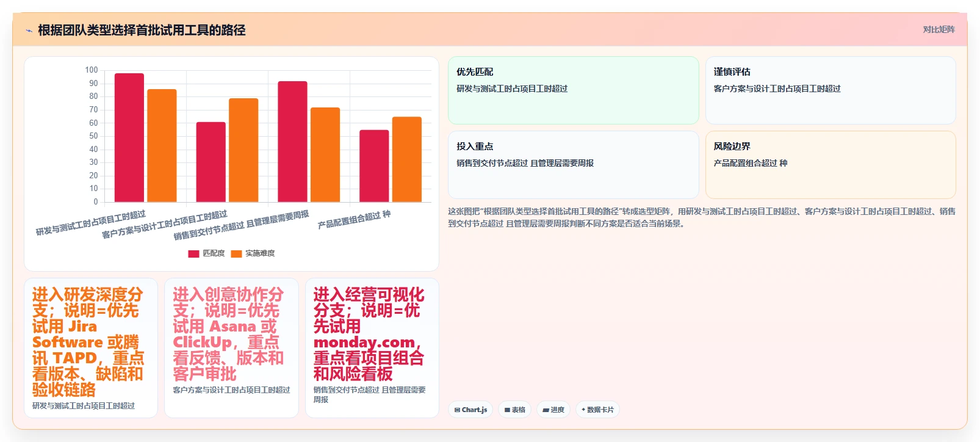Image resolution: width=980 pixels, height=442 pixels.
Task: Click the x-axis label 销售到交付节点超过 且管理层需要周报
Action: pos(242,225)
